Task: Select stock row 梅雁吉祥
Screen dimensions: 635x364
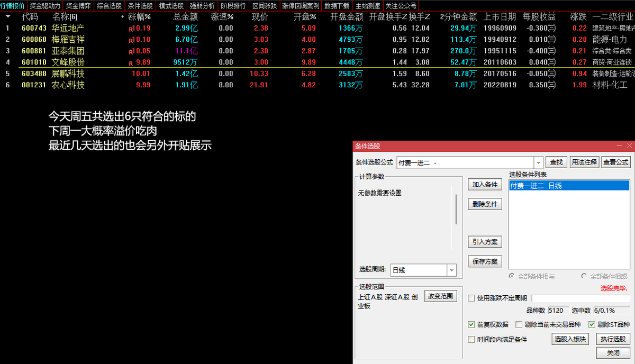Action: point(317,40)
